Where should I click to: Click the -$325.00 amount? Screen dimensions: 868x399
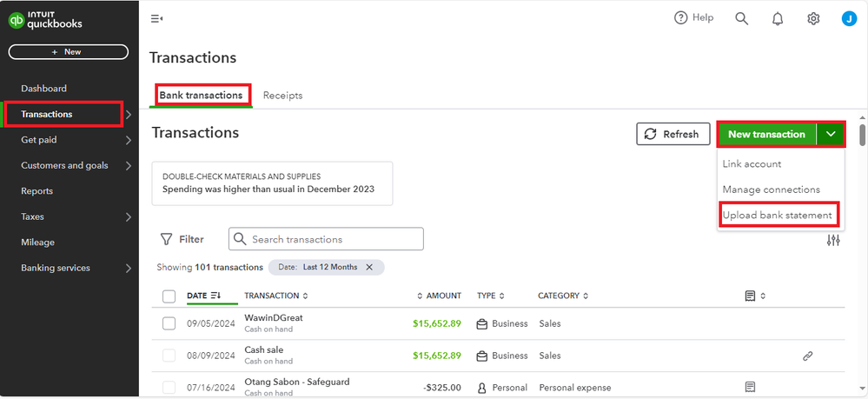[441, 388]
